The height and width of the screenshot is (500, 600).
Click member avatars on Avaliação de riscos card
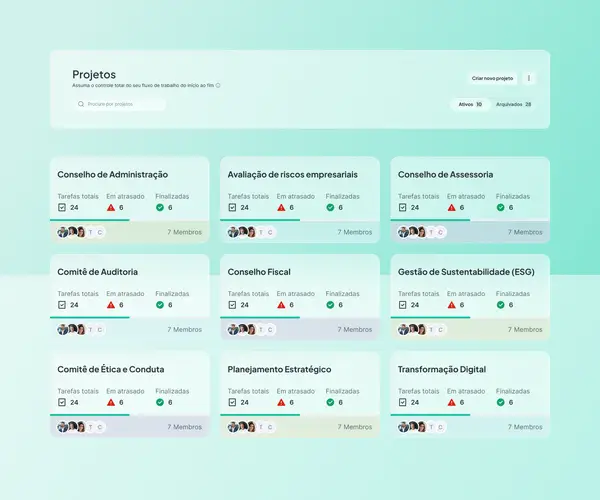coord(251,232)
